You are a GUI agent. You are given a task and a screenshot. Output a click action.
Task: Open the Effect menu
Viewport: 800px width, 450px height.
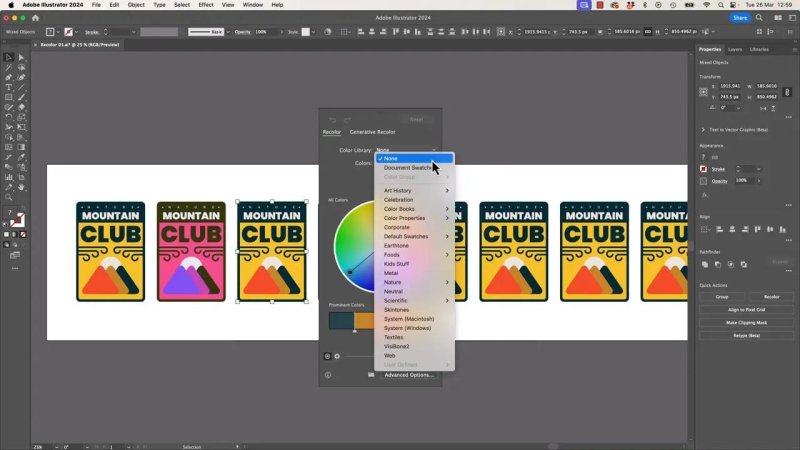point(206,5)
